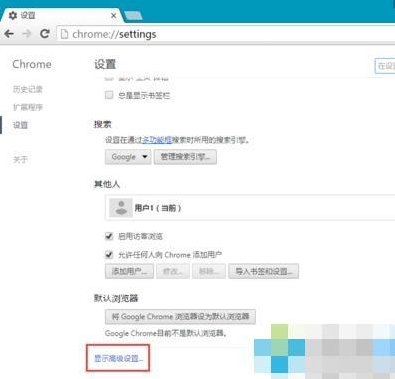Open 扩展程序 in the sidebar
This screenshot has width=395, height=379.
(x=28, y=107)
